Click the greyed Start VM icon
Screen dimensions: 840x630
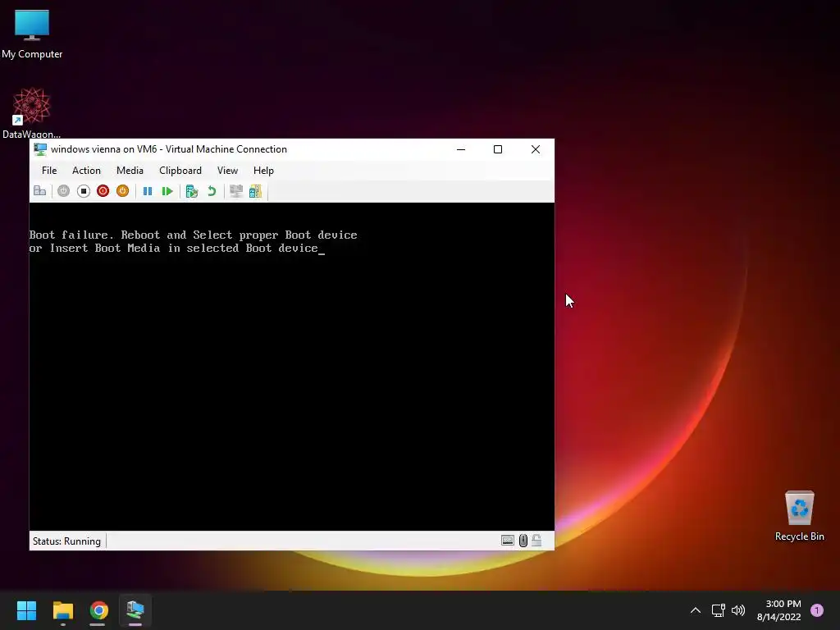63,190
